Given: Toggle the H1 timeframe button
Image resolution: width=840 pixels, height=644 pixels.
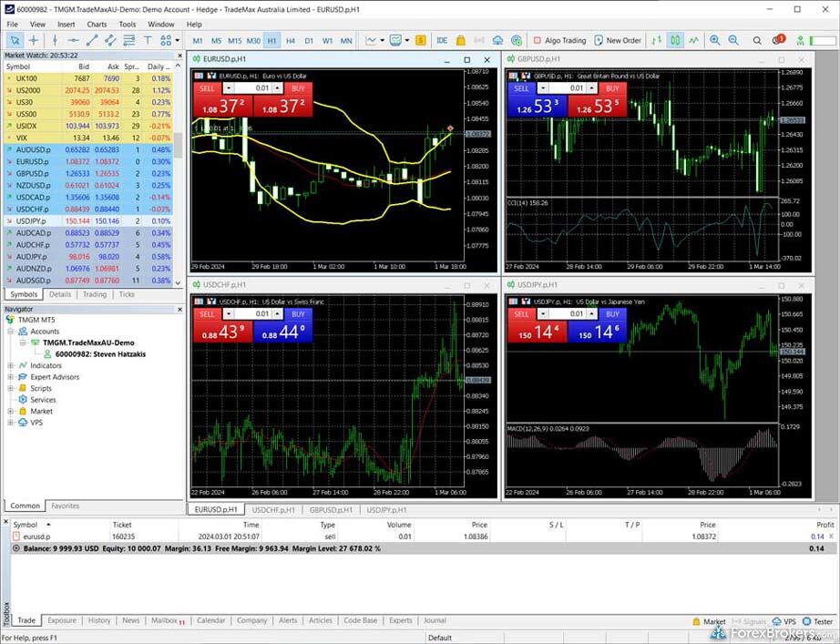Looking at the screenshot, I should (x=271, y=41).
